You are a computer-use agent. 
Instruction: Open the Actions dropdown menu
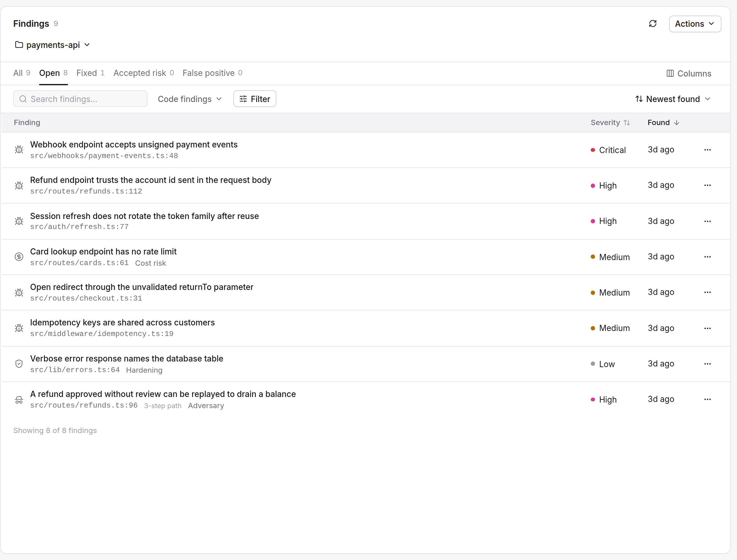tap(695, 24)
